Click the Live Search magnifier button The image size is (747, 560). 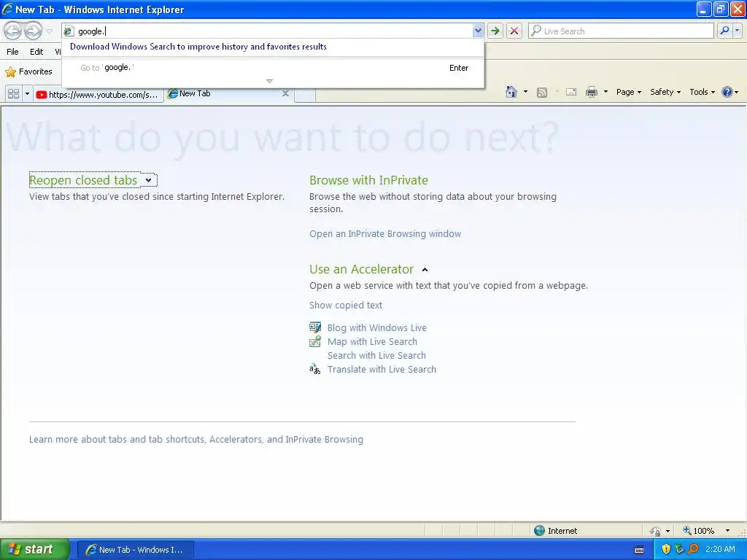click(x=724, y=31)
